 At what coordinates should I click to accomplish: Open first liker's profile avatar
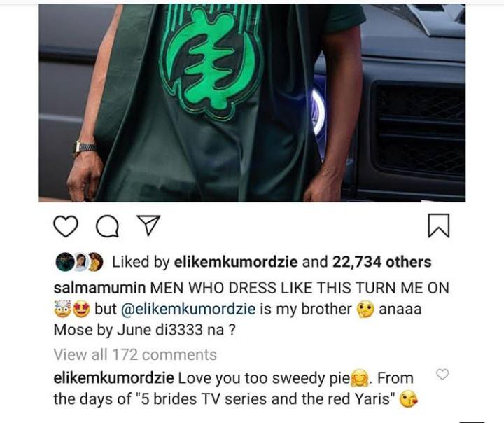click(x=65, y=262)
